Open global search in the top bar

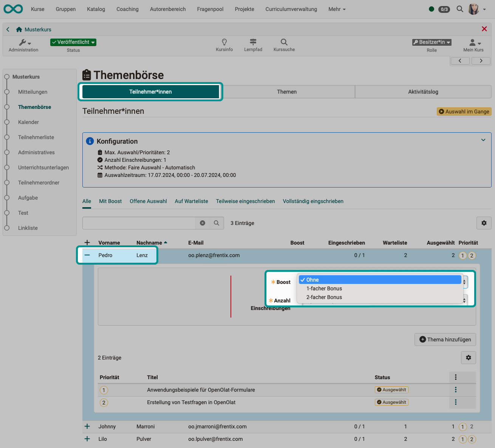[x=459, y=9]
